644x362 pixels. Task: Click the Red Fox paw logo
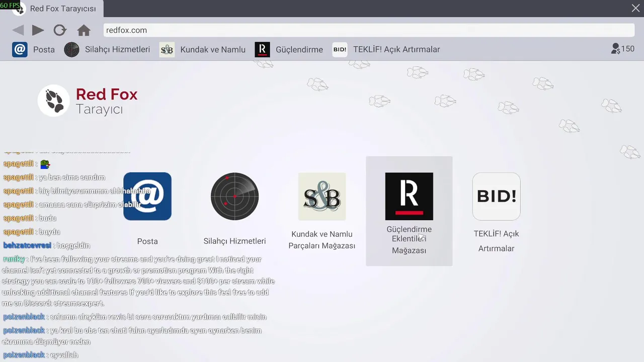[54, 101]
